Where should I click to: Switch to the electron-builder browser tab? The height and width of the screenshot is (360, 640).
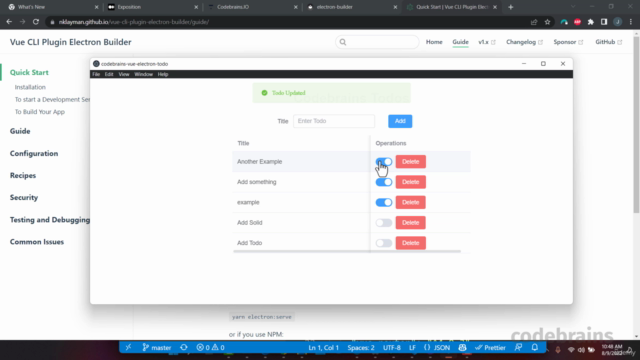pos(352,7)
